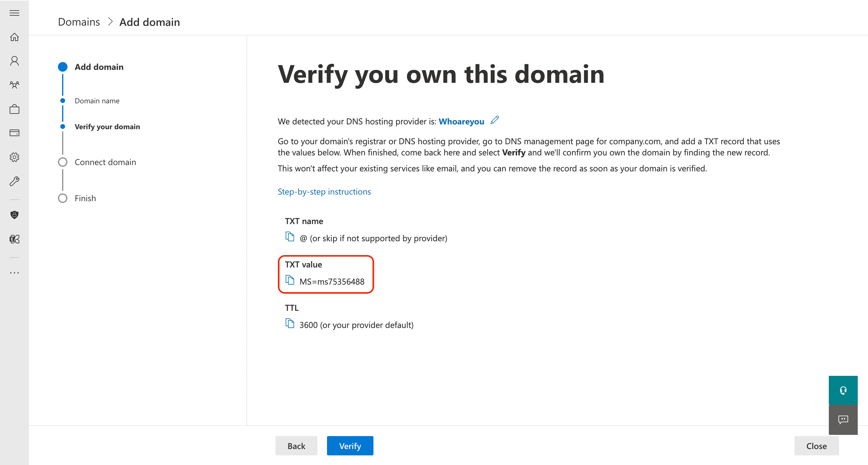Screen dimensions: 868x465
Task: Show all with ellipsis icon
Action: click(14, 273)
